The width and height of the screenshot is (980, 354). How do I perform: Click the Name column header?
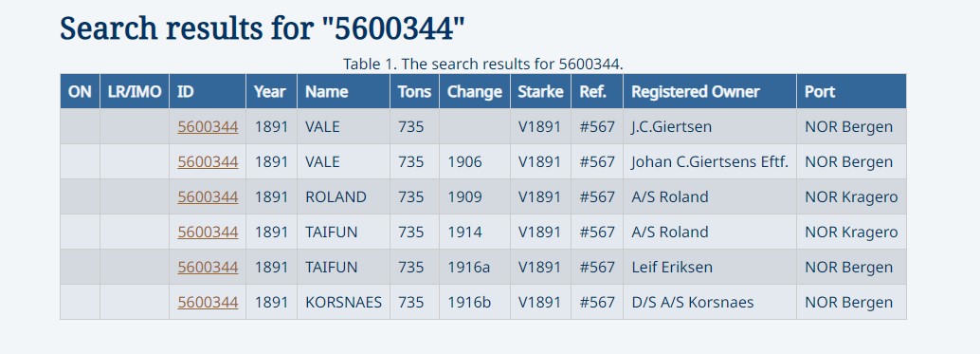(x=343, y=91)
